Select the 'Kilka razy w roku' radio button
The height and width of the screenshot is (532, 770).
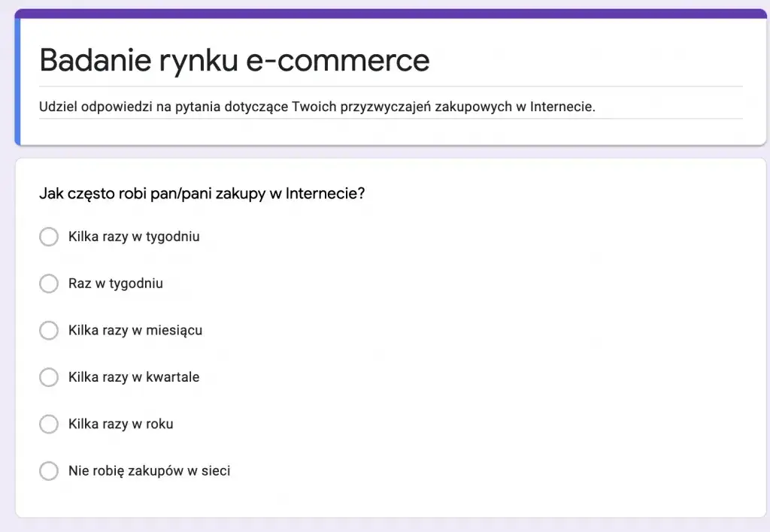click(x=49, y=424)
